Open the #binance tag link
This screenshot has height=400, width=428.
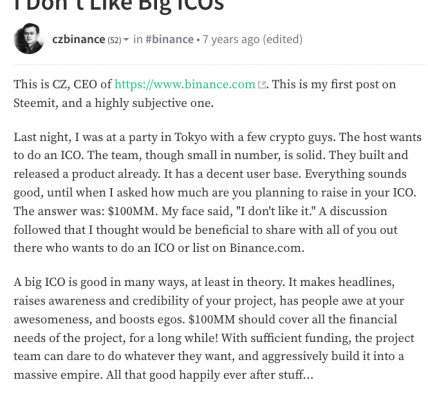pyautogui.click(x=169, y=39)
